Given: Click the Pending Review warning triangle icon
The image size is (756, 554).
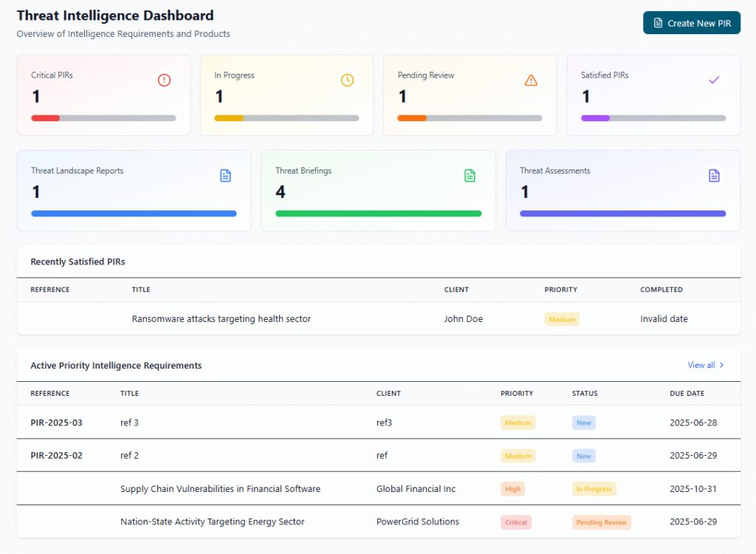Looking at the screenshot, I should point(531,80).
